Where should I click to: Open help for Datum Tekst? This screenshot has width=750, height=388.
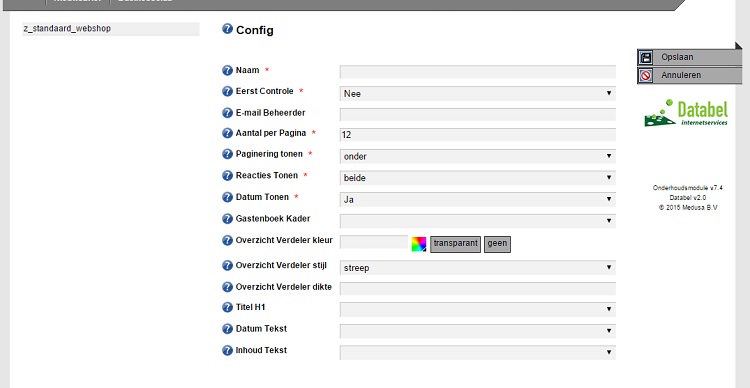pos(227,329)
